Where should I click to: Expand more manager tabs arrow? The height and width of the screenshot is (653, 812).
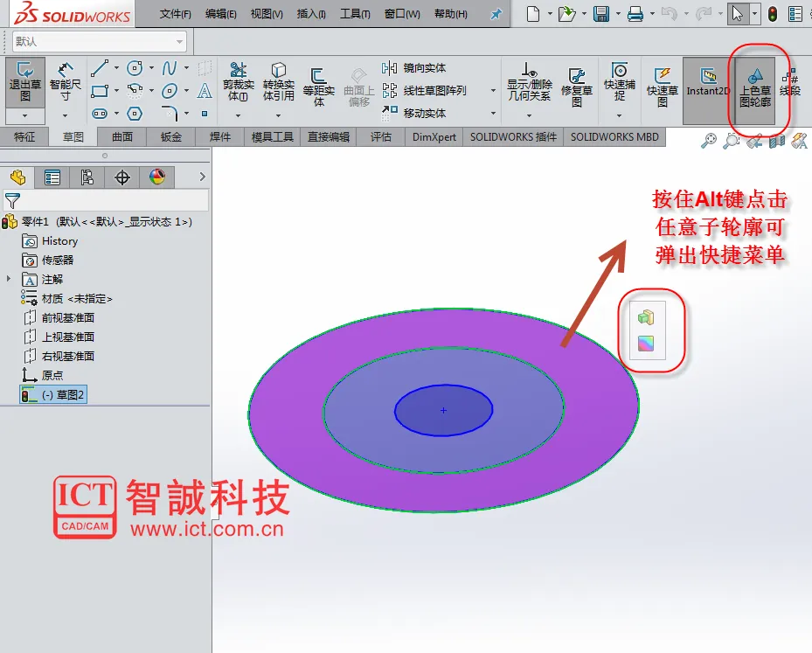(203, 177)
